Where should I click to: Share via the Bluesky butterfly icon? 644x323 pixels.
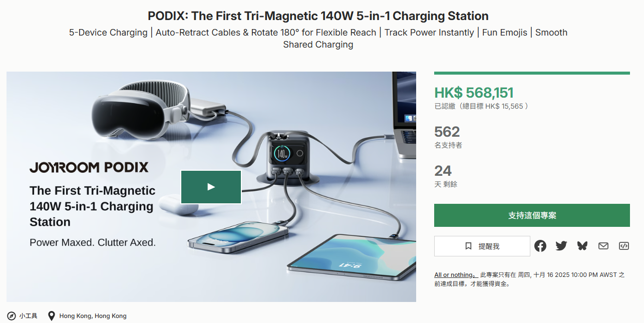click(582, 246)
